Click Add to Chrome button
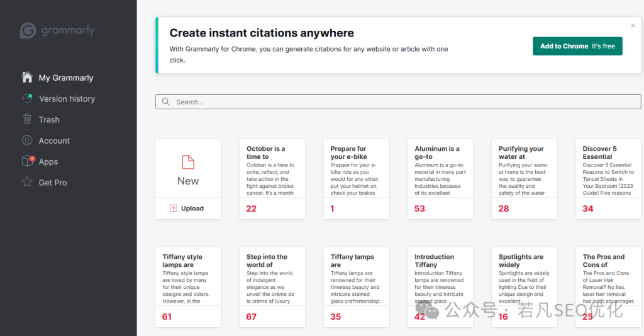644x336 pixels. [577, 46]
